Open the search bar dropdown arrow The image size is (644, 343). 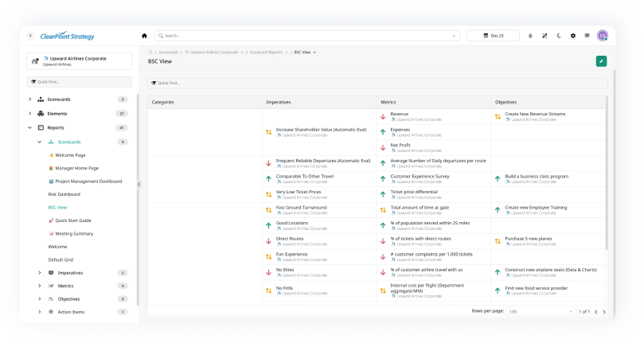coord(454,36)
